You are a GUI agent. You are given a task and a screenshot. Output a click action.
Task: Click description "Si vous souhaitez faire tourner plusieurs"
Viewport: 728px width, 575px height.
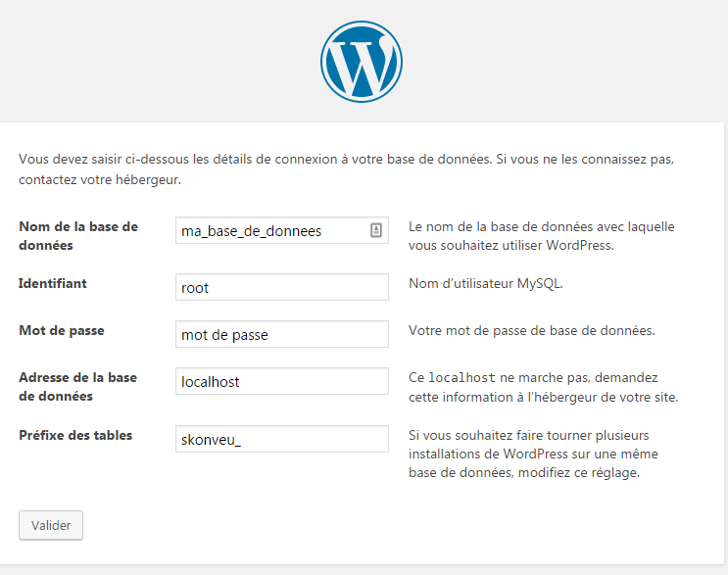(533, 454)
